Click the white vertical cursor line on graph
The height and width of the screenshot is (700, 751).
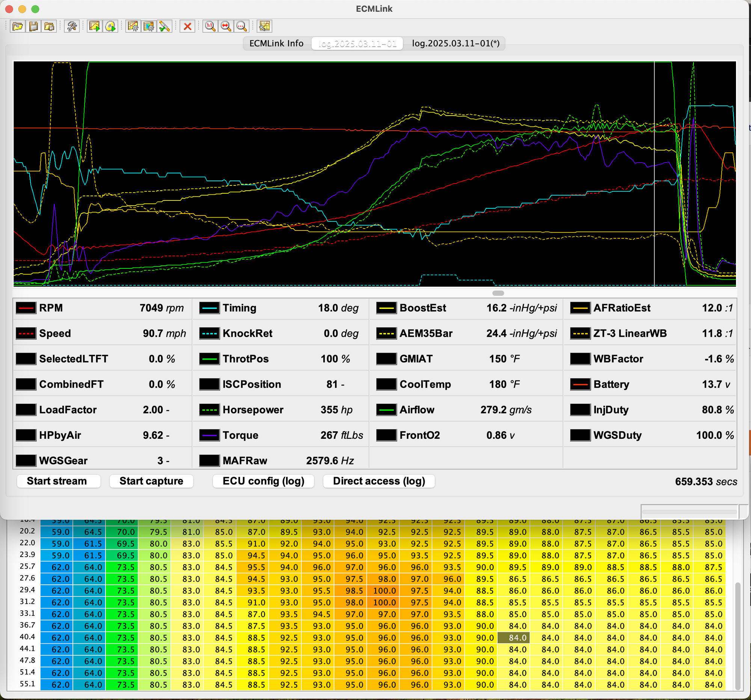click(x=654, y=174)
